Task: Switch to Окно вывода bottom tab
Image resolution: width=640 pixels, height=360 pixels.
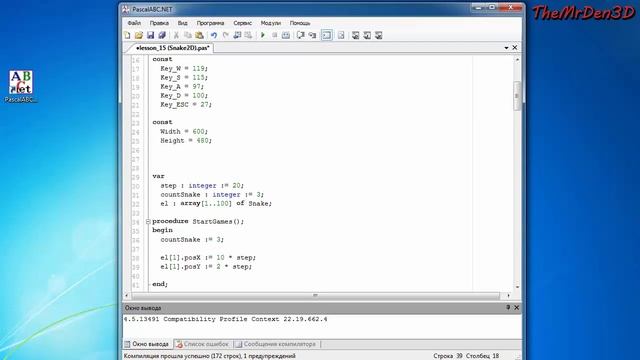Action: [x=147, y=344]
